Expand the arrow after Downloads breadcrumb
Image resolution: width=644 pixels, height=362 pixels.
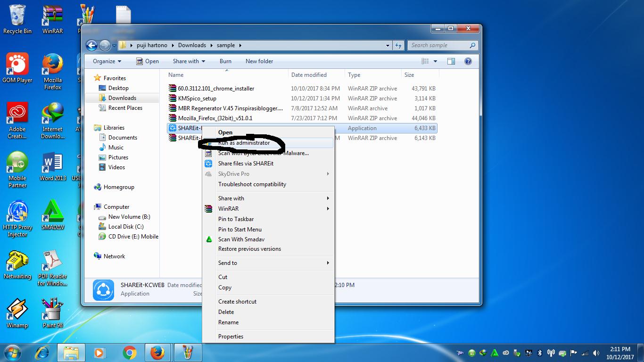click(x=211, y=45)
